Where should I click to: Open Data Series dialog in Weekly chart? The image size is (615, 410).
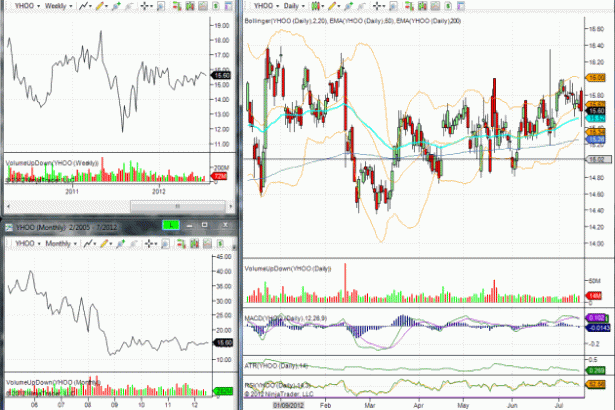pyautogui.click(x=190, y=6)
